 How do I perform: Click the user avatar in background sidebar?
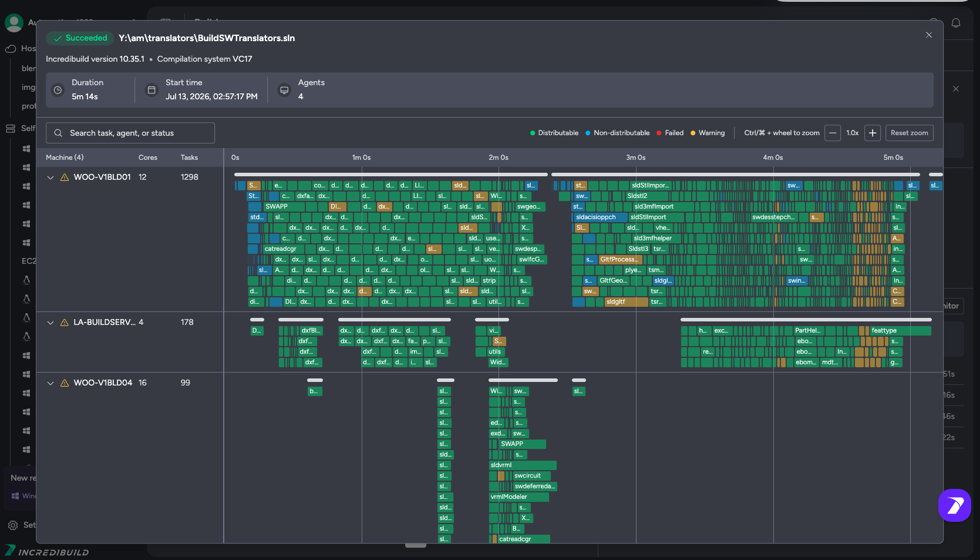(14, 23)
